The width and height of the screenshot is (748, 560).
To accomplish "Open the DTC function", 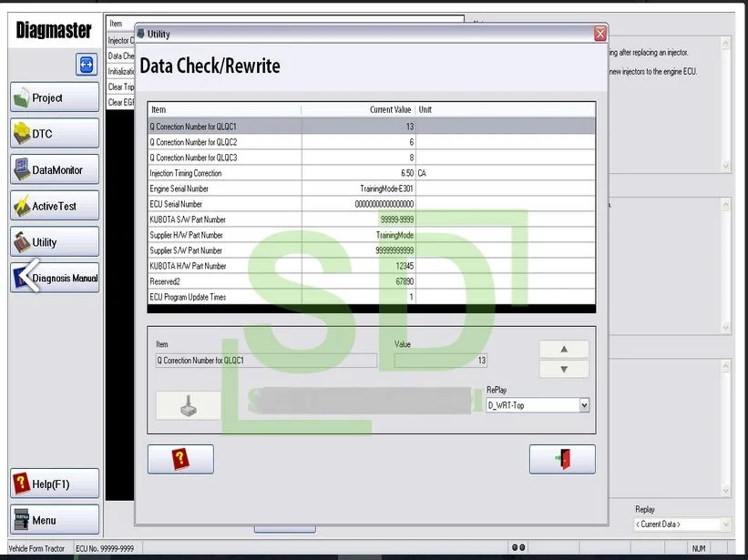I will coord(54,133).
